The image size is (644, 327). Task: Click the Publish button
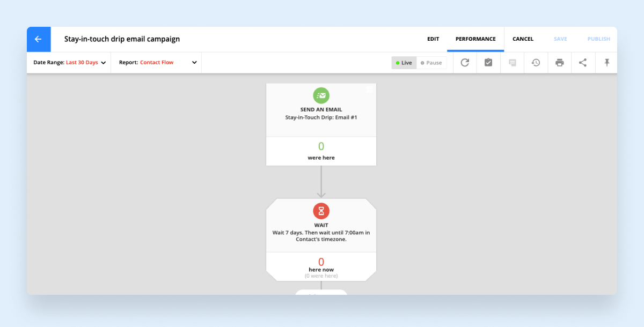tap(598, 39)
